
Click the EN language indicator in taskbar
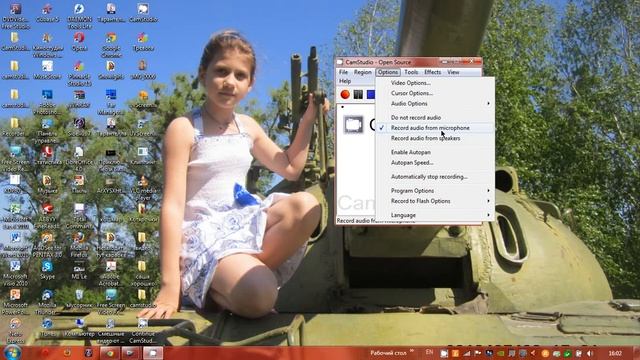[429, 352]
